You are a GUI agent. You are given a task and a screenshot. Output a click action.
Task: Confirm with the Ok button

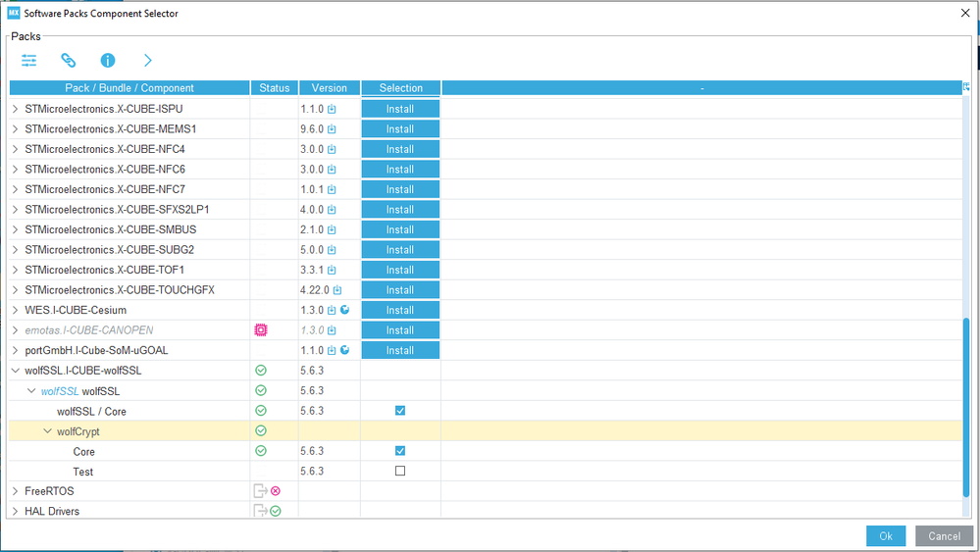point(886,535)
